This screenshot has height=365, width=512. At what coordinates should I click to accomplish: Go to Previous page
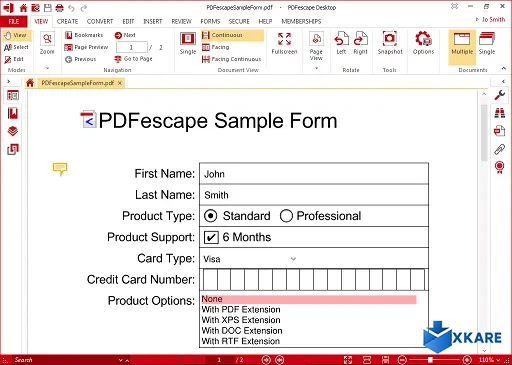point(81,59)
